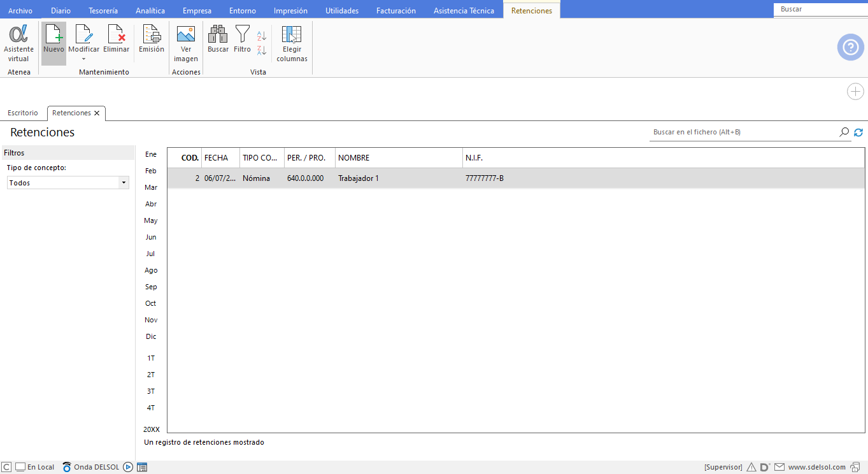Click Buscar en el fichero search field
Image resolution: width=868 pixels, height=474 pixels.
[x=744, y=132]
